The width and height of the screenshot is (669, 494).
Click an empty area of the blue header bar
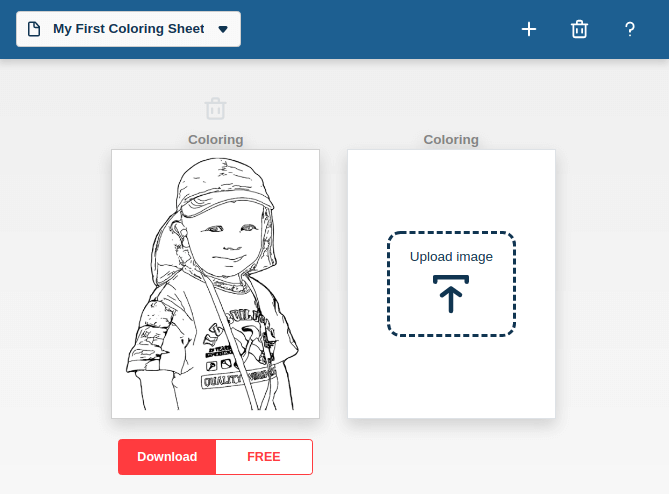375,29
